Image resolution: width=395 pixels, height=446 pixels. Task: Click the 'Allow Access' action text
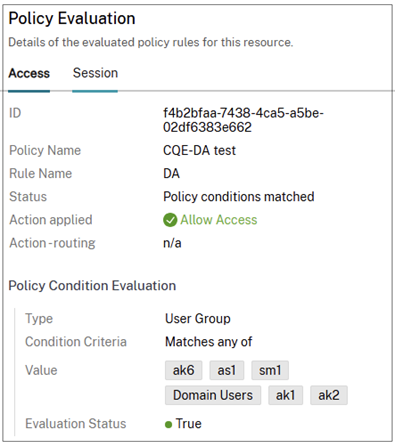coord(219,220)
